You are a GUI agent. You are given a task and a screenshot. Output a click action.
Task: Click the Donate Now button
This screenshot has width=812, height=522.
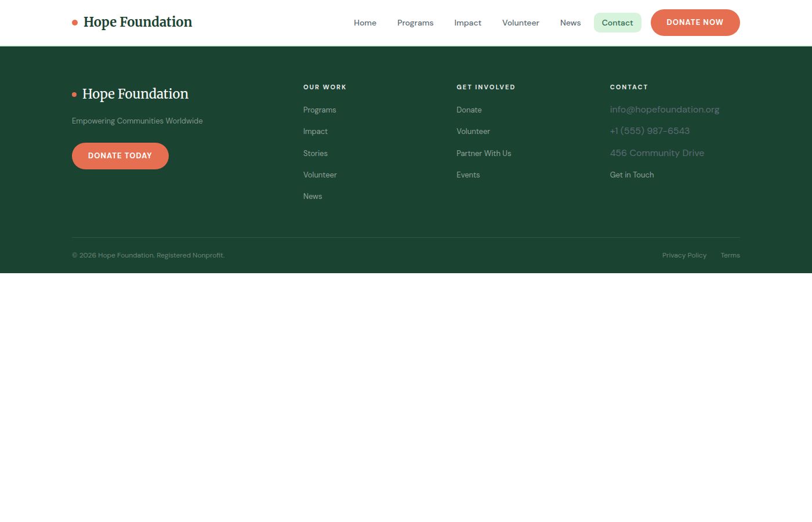[x=695, y=23]
